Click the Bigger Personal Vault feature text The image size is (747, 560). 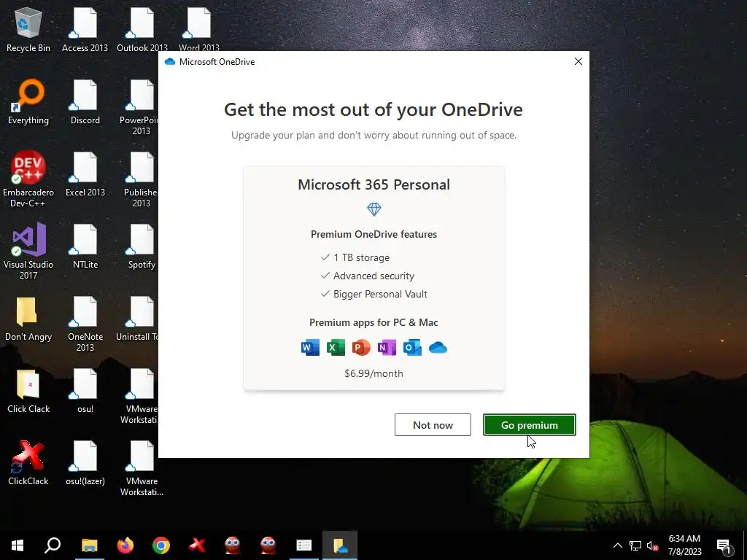pyautogui.click(x=380, y=294)
